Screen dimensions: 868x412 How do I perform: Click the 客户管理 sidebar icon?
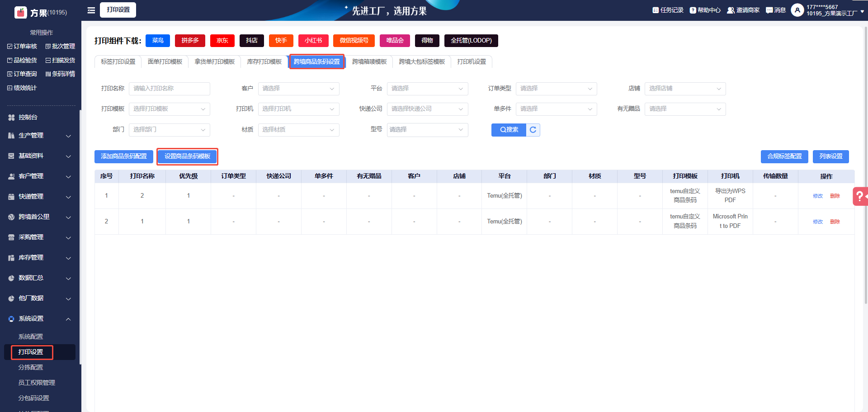pos(11,176)
